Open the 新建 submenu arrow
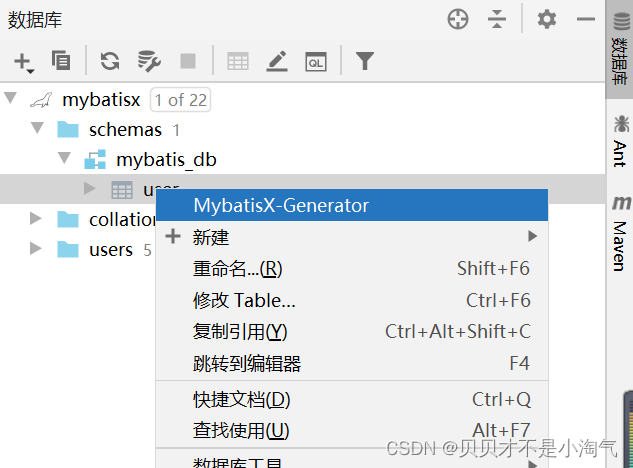 pyautogui.click(x=532, y=236)
